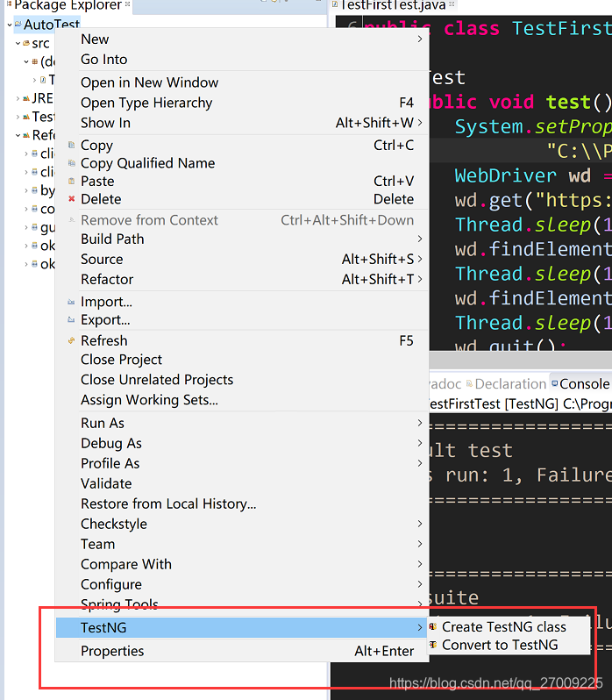
Task: Select Open in New Window
Action: pyautogui.click(x=242, y=82)
